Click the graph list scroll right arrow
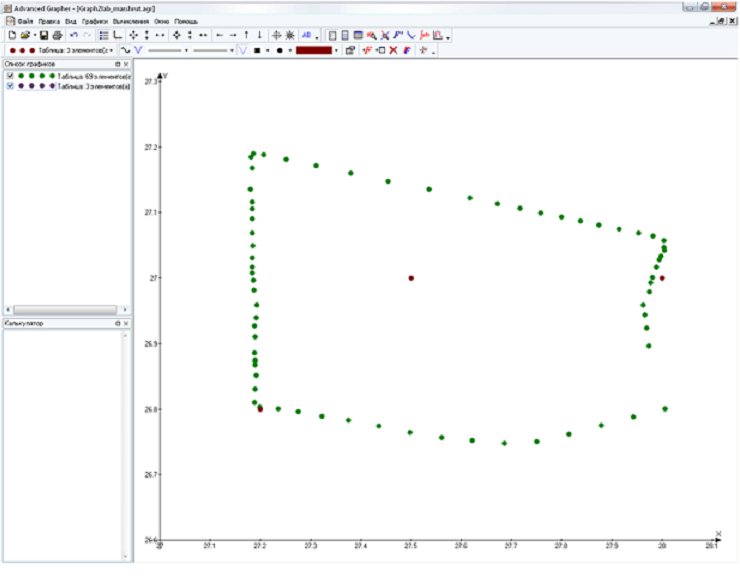740x588 pixels. coord(125,310)
